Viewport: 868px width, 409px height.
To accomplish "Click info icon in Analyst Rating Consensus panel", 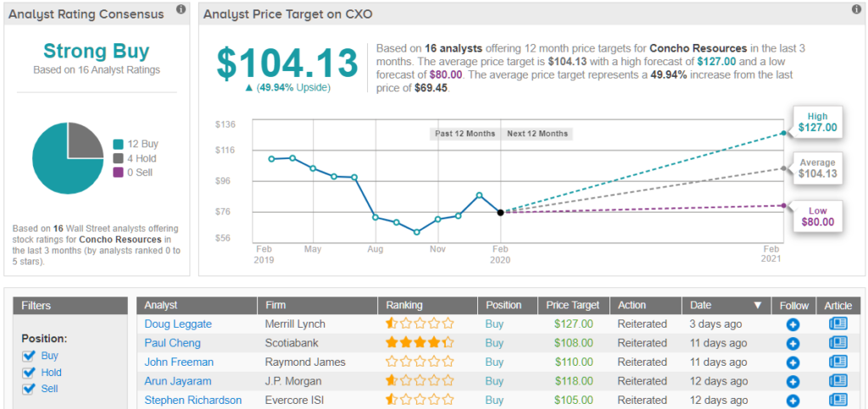I will coord(181,9).
